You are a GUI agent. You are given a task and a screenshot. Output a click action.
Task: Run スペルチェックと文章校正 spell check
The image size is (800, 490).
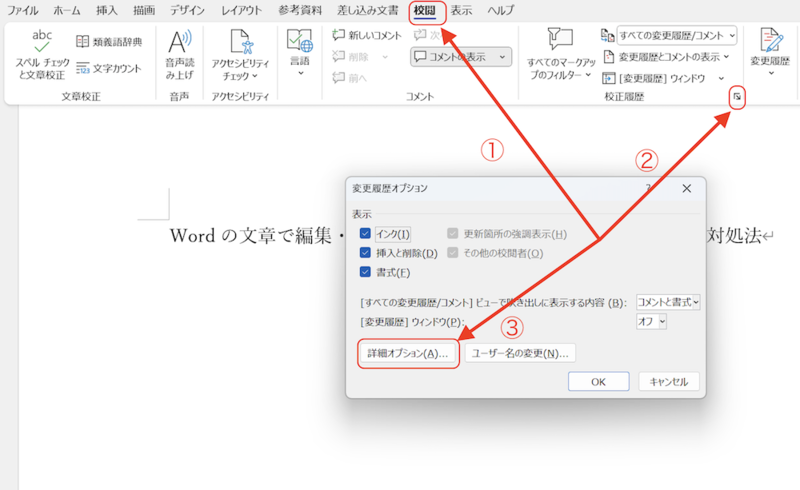tap(42, 55)
